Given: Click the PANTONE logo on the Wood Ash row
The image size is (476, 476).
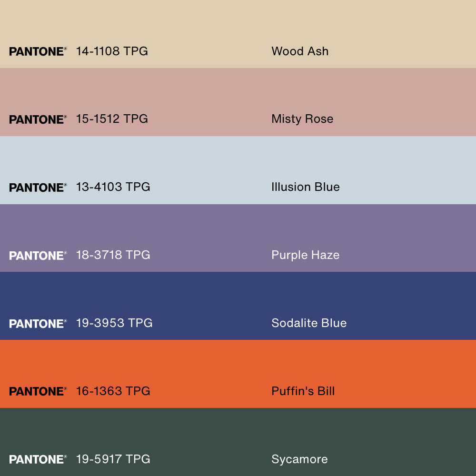Looking at the screenshot, I should pyautogui.click(x=38, y=51).
